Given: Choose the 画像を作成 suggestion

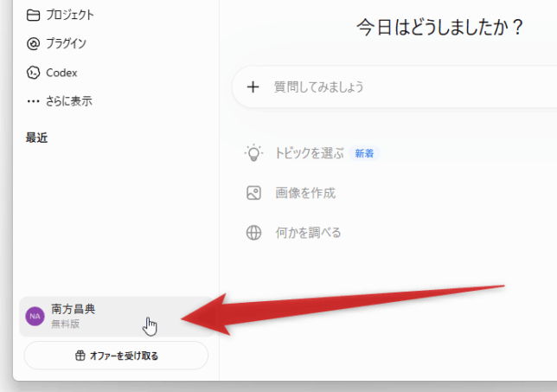Looking at the screenshot, I should (x=305, y=193).
